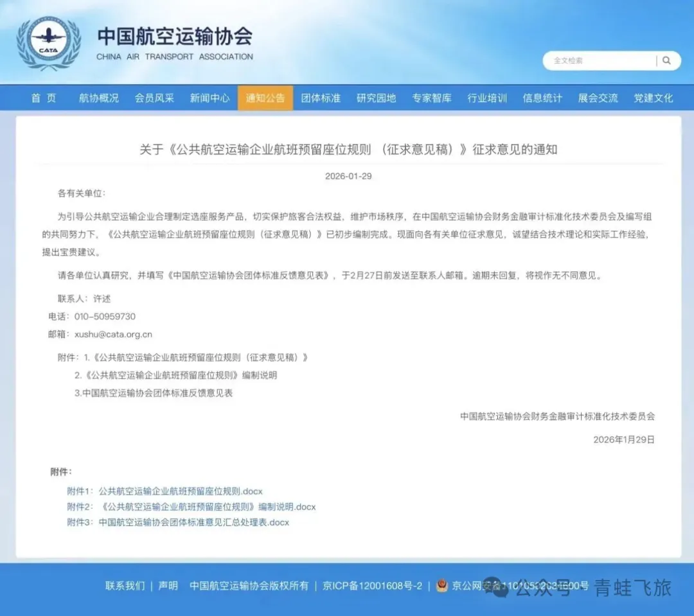
Task: Click the CATA airplane logo
Action: 49,43
